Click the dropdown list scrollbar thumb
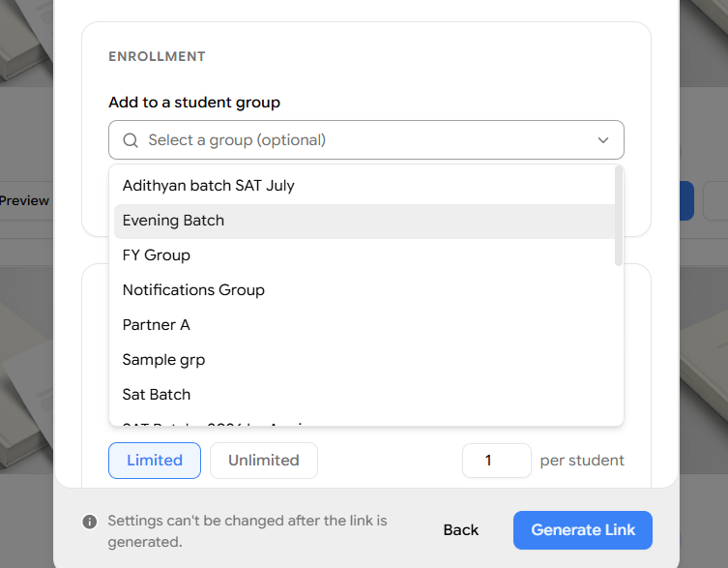 click(618, 216)
